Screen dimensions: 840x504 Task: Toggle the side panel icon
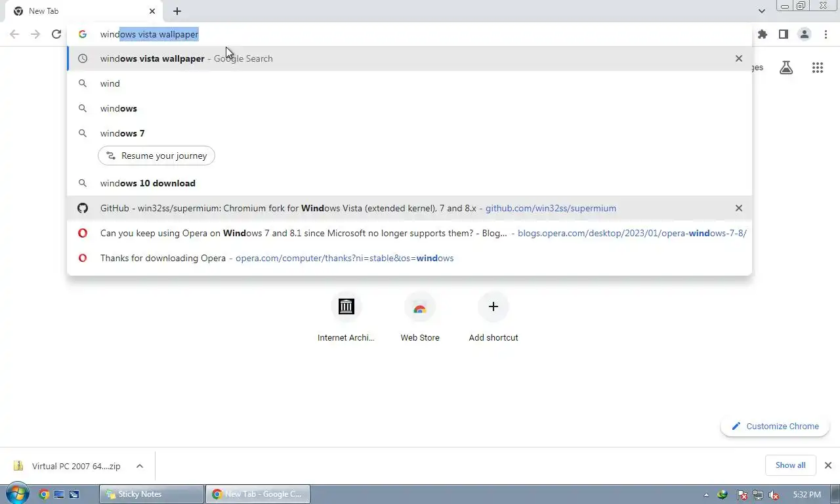tap(783, 34)
